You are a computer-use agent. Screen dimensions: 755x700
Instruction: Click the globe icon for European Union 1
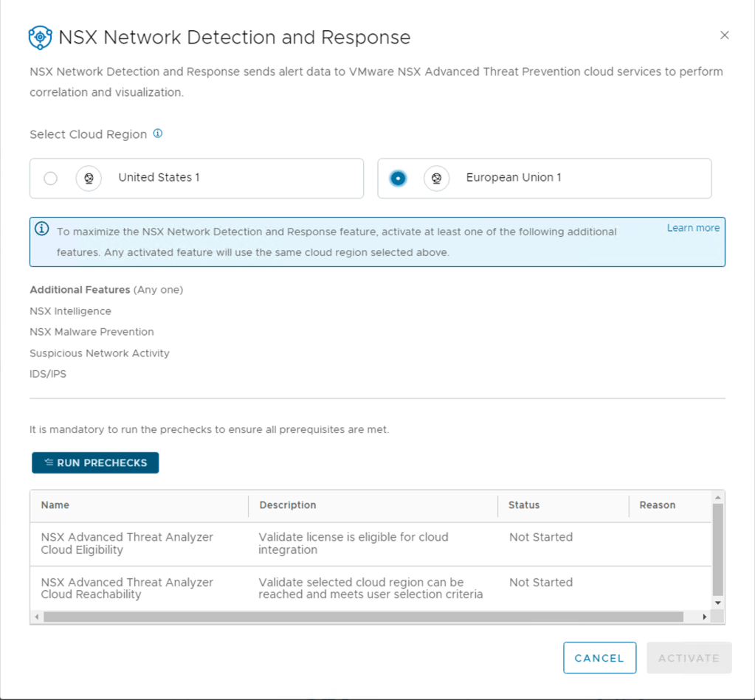tap(436, 178)
